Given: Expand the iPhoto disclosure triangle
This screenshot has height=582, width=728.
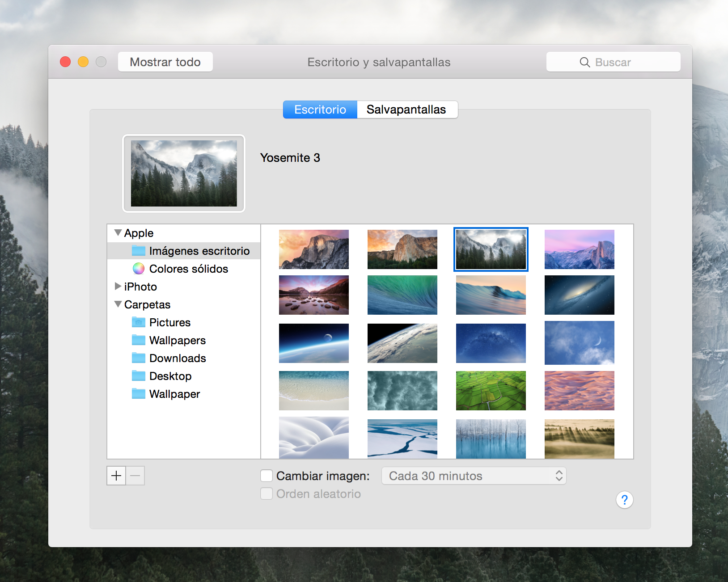Looking at the screenshot, I should [118, 286].
